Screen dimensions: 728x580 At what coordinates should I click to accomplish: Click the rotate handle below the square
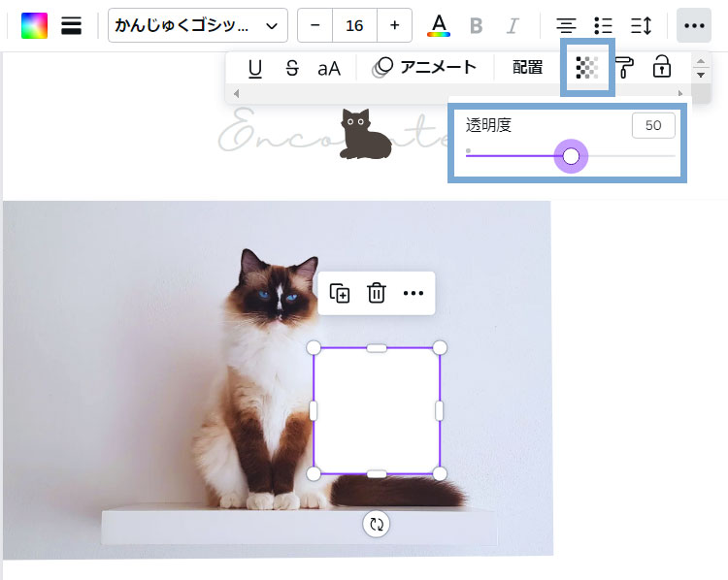[x=376, y=525]
